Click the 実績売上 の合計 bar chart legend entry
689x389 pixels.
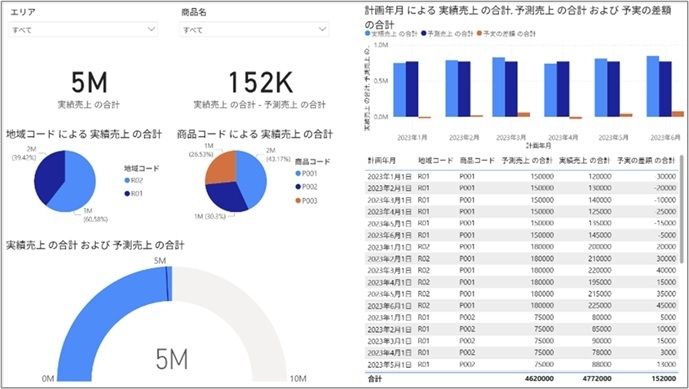click(x=391, y=33)
